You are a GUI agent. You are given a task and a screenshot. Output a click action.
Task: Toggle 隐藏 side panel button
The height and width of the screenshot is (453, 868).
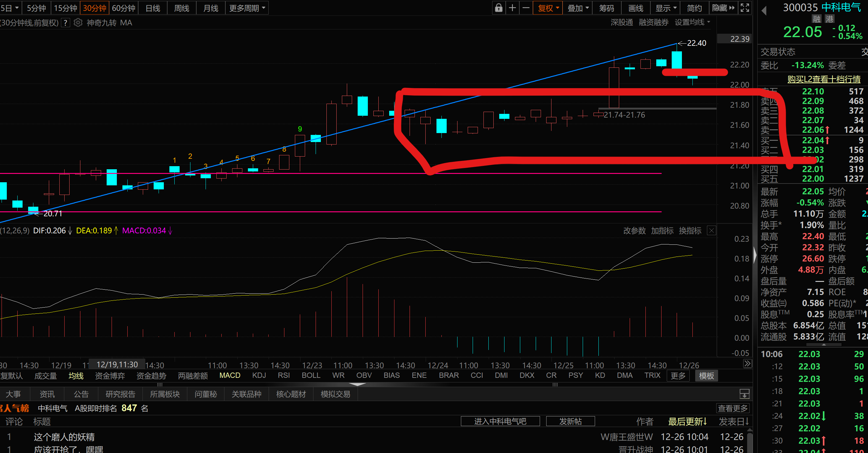723,8
